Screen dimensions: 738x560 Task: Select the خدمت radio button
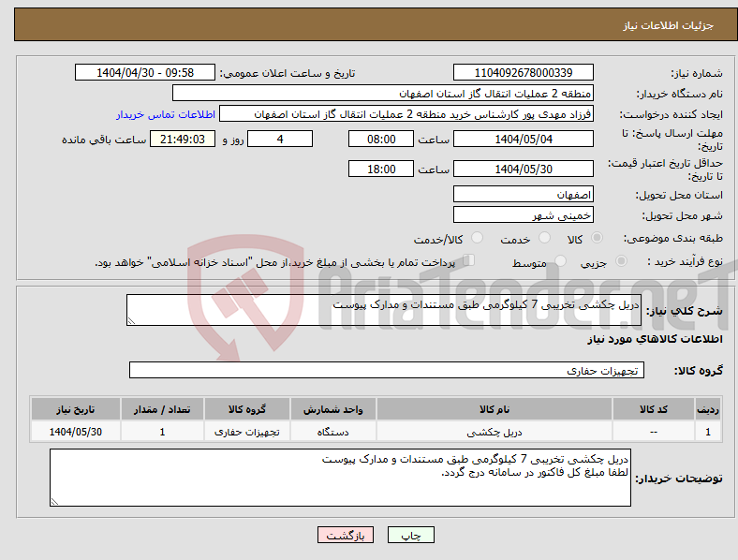(544, 238)
